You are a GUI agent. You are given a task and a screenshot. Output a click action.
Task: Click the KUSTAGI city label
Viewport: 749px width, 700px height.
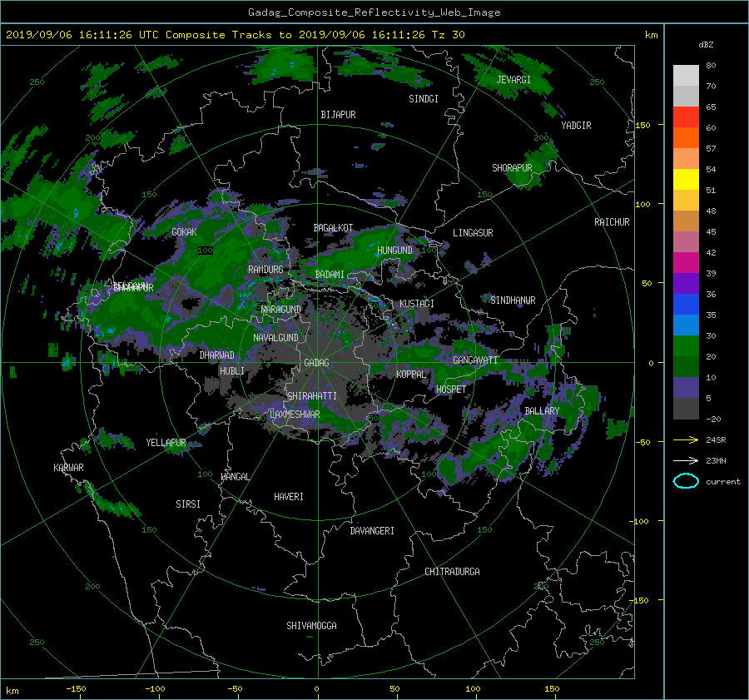417,304
